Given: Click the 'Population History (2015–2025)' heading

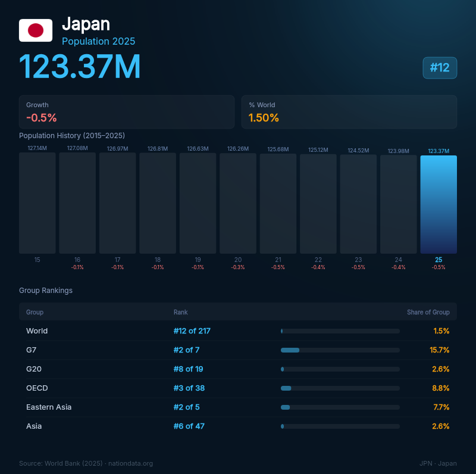Looking at the screenshot, I should pyautogui.click(x=72, y=136).
